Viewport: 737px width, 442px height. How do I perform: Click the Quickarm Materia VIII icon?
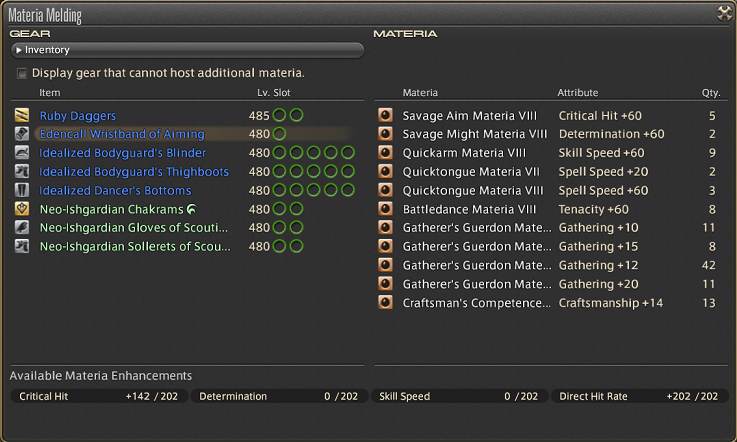(x=385, y=152)
